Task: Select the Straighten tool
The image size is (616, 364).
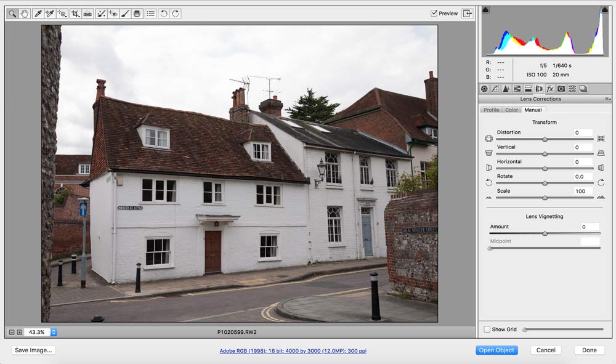Action: (x=88, y=14)
